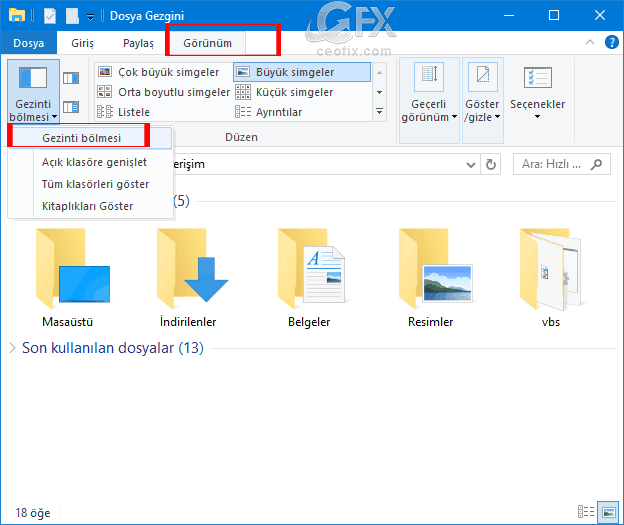Select the İndirilenler folder
The image size is (624, 525).
(193, 278)
